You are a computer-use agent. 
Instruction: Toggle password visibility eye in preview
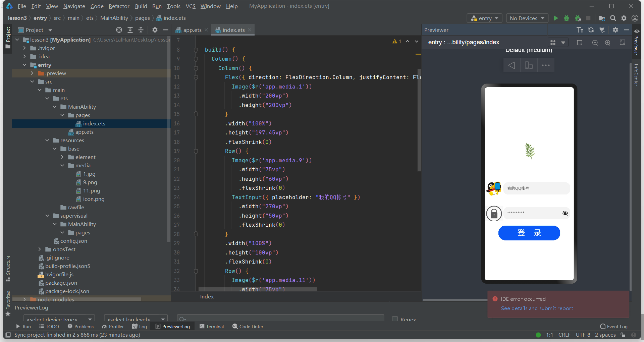click(565, 213)
